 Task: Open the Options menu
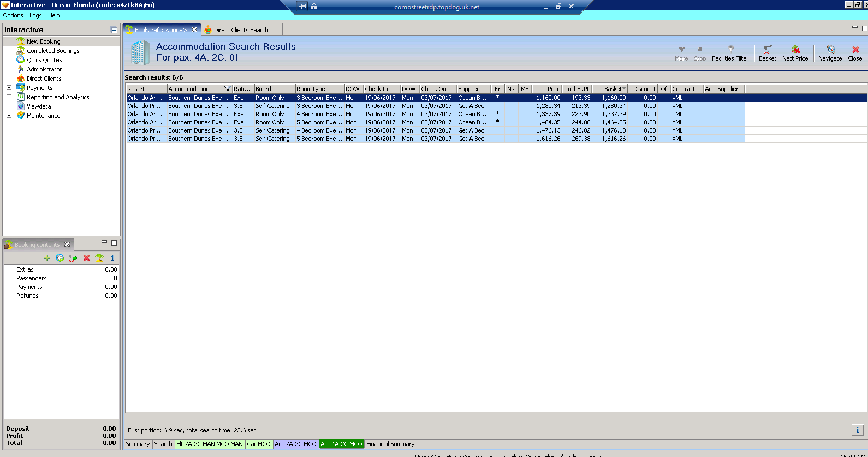[13, 15]
